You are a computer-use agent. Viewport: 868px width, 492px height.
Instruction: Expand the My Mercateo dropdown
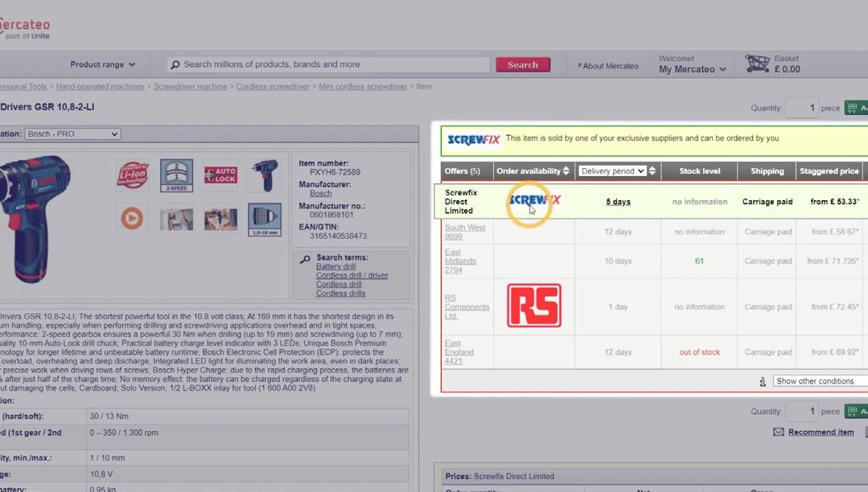click(692, 69)
